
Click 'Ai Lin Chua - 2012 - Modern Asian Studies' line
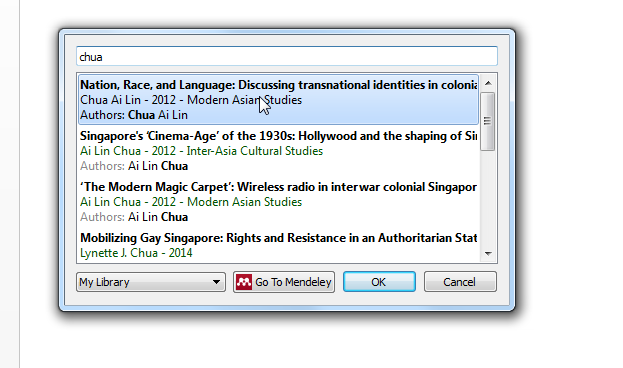coord(191,202)
